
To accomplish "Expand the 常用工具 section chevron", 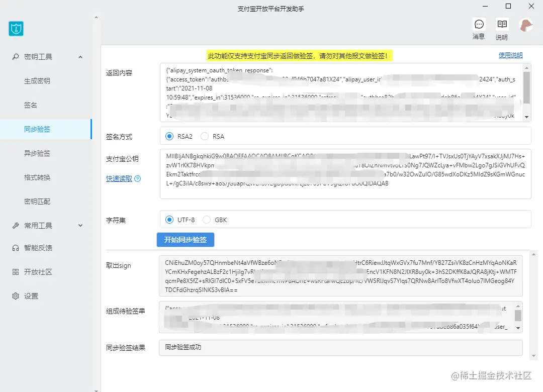I will point(80,226).
